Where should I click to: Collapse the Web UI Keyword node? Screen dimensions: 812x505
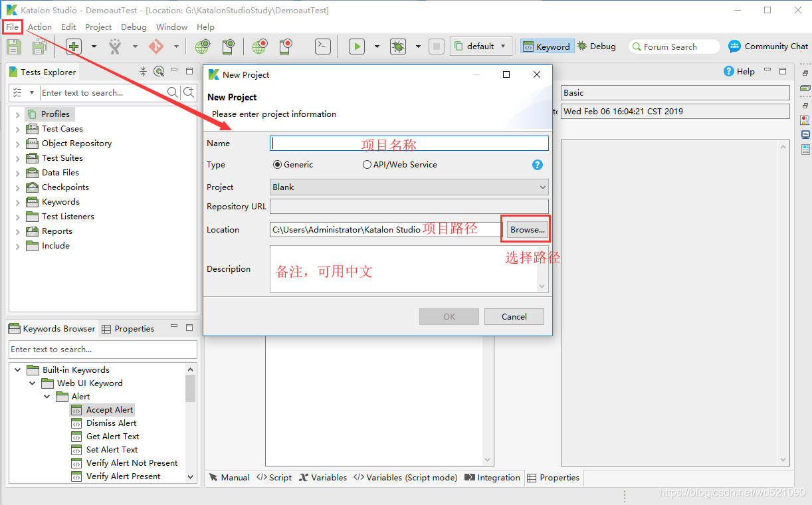tap(32, 383)
